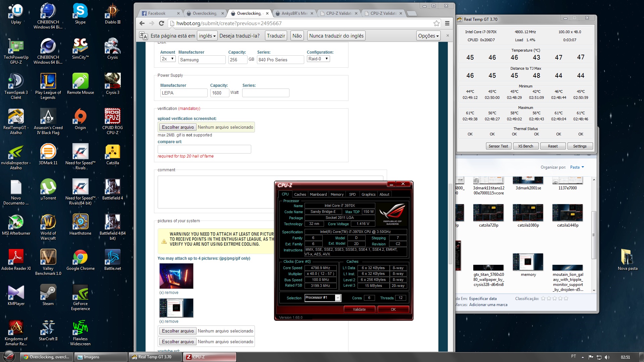This screenshot has width=644, height=362.
Task: Open the Adobe Reader XI icon
Action: [x=16, y=260]
